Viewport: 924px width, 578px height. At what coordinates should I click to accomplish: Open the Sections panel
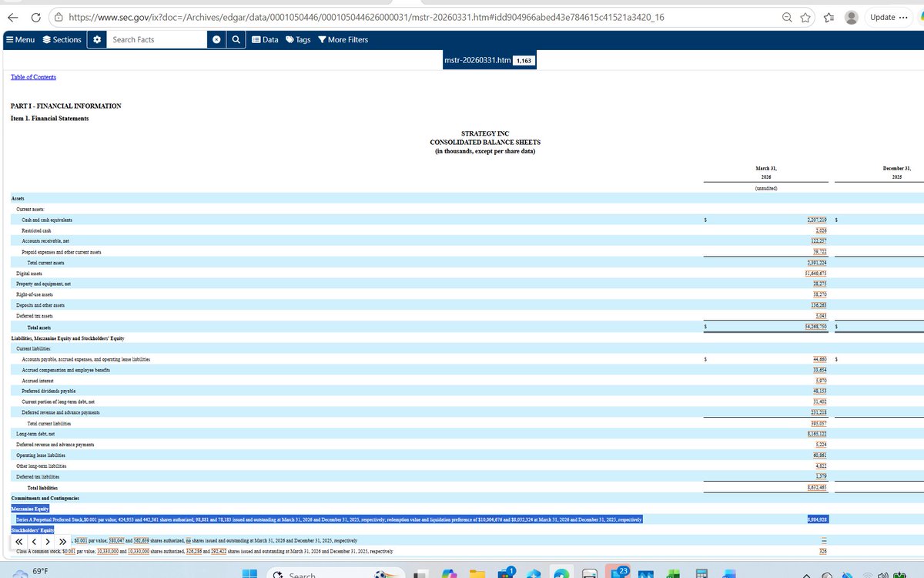coord(62,39)
